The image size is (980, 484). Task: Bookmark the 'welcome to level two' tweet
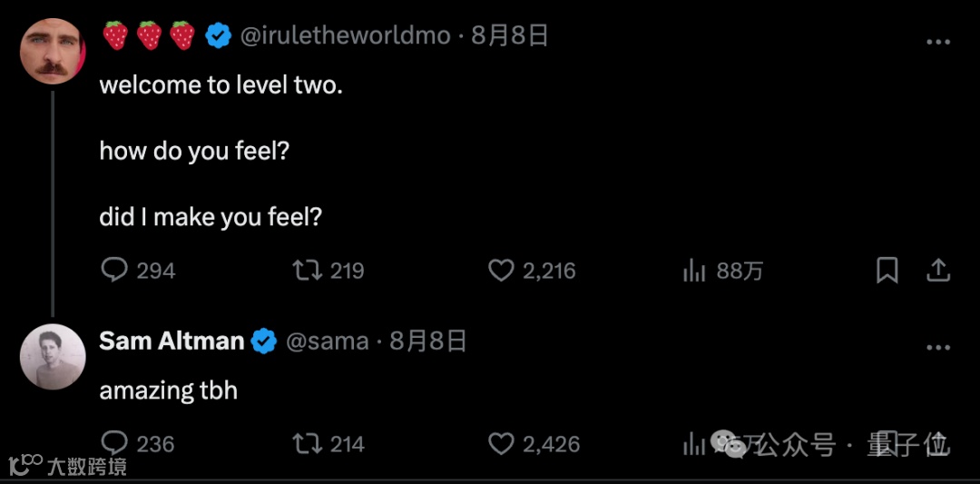pos(887,271)
